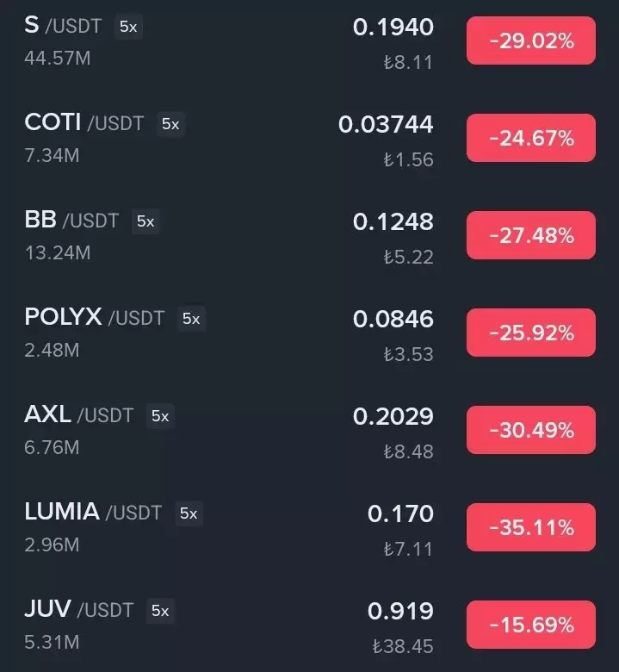
Task: Click the AXL price 0.2029
Action: pyautogui.click(x=393, y=417)
